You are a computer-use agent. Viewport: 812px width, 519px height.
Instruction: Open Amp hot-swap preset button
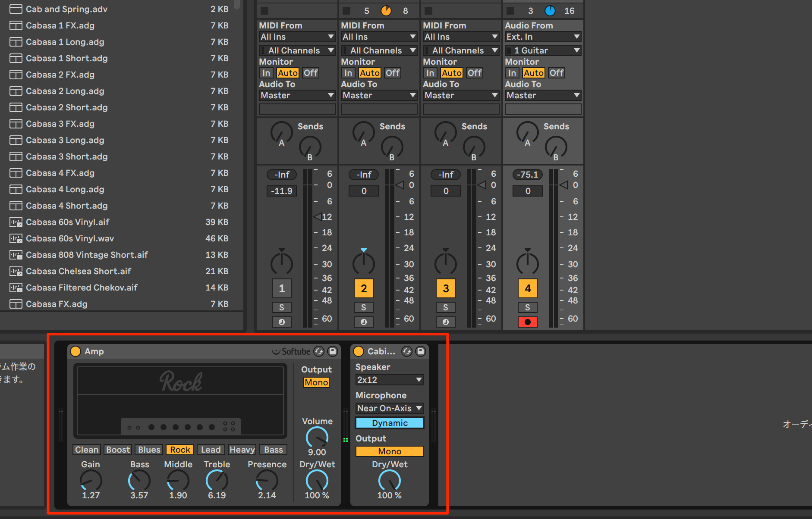pos(319,351)
